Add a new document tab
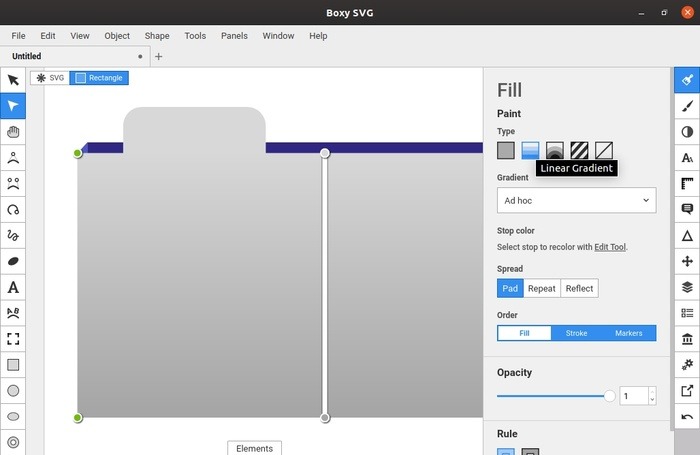The width and height of the screenshot is (700, 455). pos(158,57)
